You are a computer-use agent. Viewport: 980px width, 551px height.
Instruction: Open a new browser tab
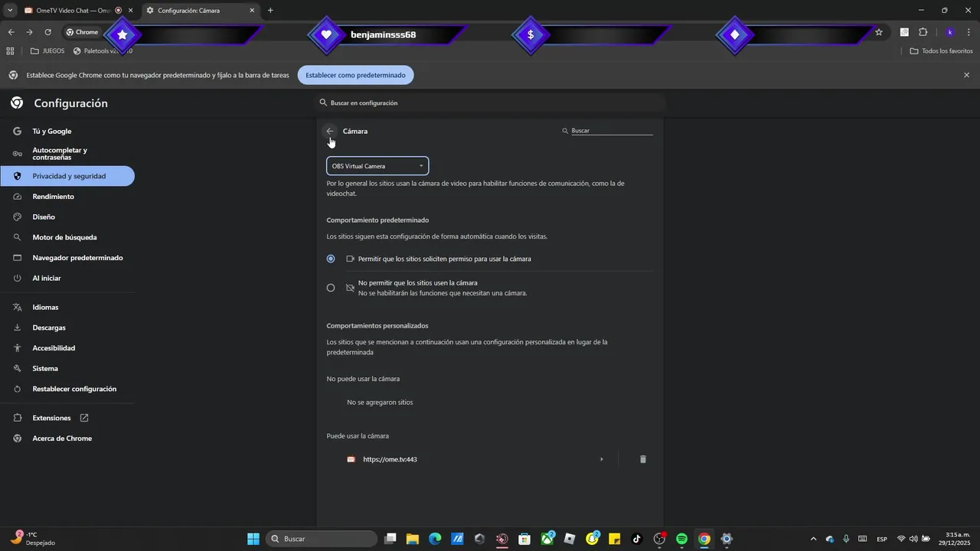[270, 11]
